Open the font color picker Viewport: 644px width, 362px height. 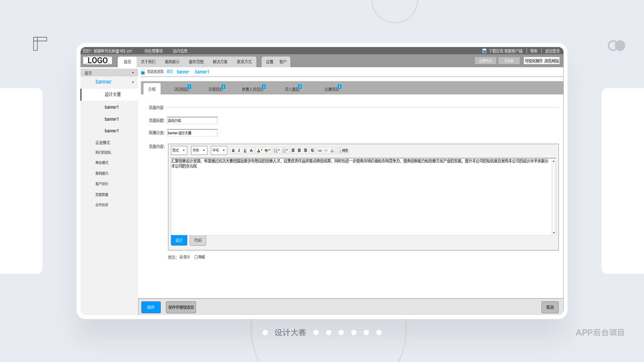(x=259, y=151)
